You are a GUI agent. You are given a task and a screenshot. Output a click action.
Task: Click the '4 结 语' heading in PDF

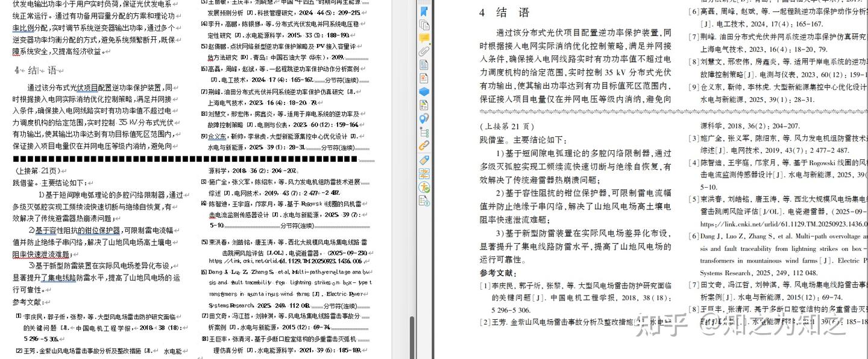pyautogui.click(x=505, y=13)
